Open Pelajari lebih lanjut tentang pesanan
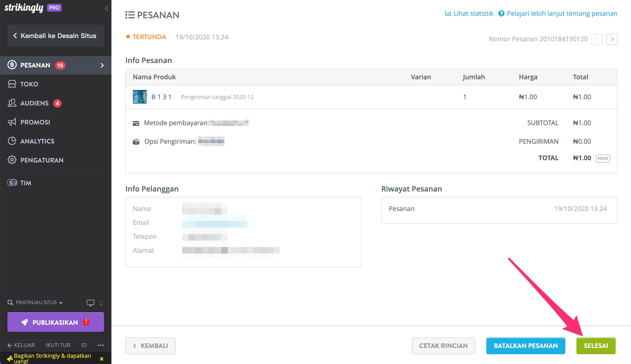The image size is (631, 364). click(x=558, y=13)
